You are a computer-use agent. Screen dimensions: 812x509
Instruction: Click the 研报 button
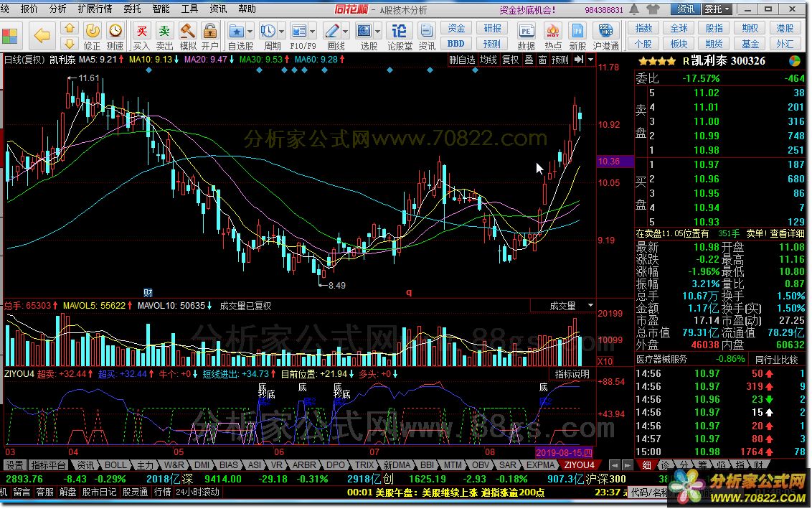coord(492,28)
